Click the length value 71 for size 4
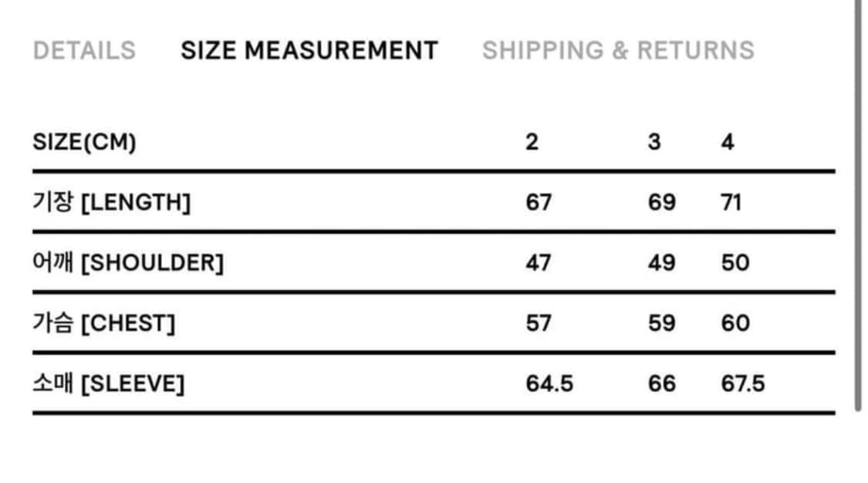868x483 pixels. [731, 203]
